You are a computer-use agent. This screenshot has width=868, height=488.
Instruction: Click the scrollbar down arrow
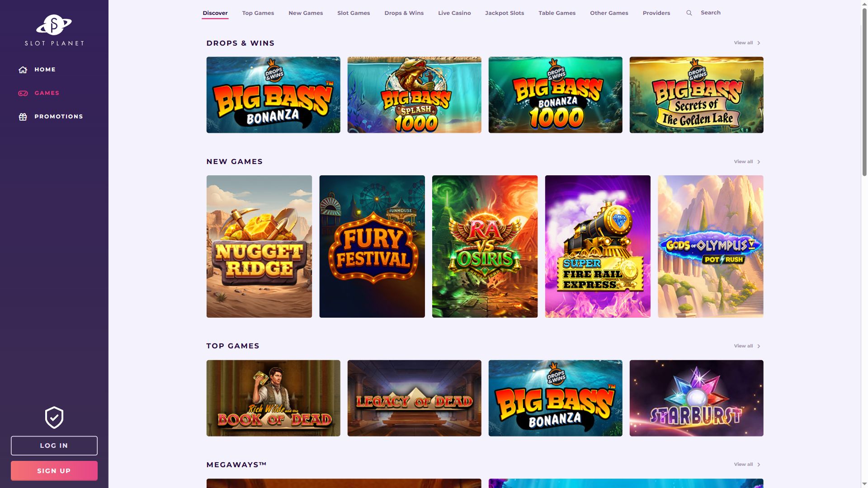tap(864, 484)
